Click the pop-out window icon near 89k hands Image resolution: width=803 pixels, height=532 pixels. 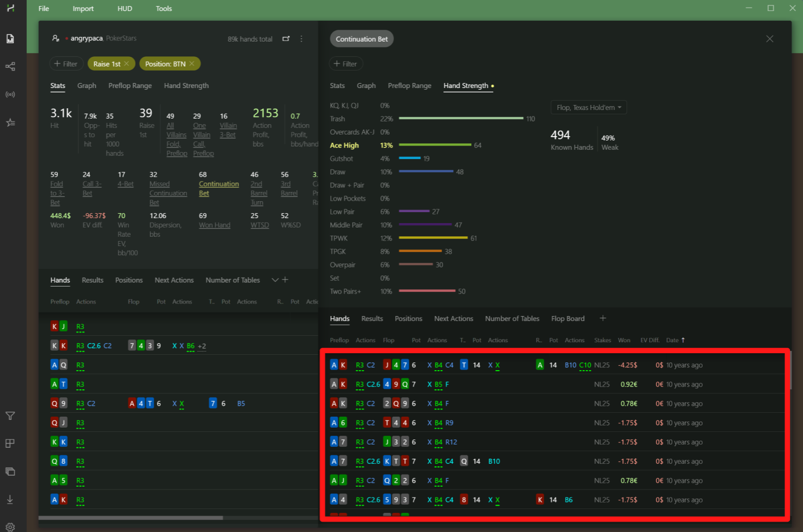click(x=286, y=39)
